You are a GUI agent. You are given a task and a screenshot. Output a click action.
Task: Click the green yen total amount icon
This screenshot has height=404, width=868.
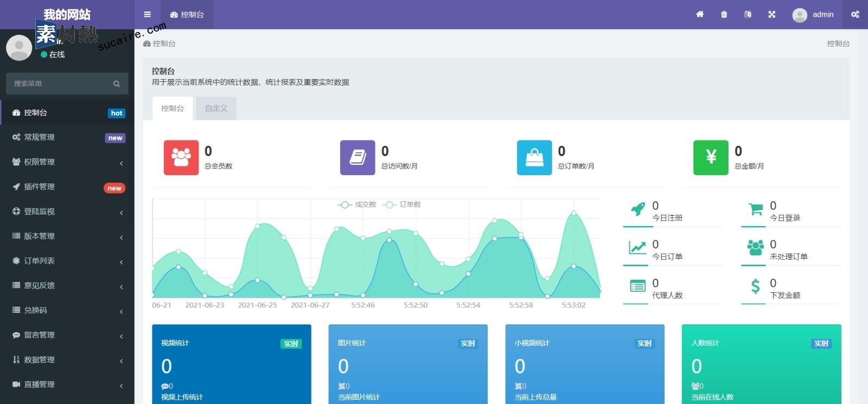coord(711,158)
